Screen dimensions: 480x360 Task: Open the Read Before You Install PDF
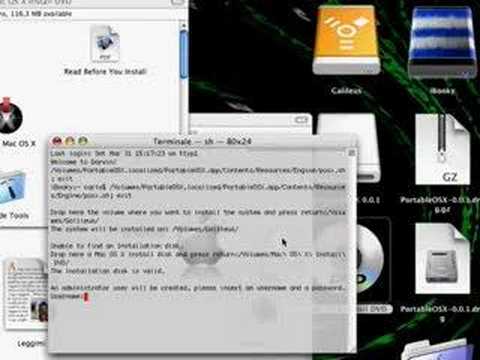(105, 44)
